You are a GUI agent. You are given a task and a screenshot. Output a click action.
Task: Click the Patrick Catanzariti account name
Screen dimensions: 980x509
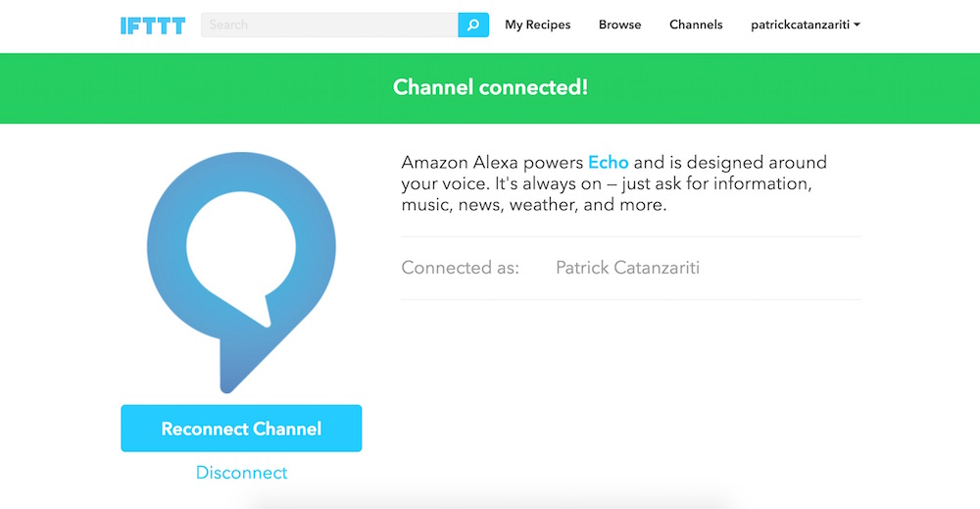(627, 268)
